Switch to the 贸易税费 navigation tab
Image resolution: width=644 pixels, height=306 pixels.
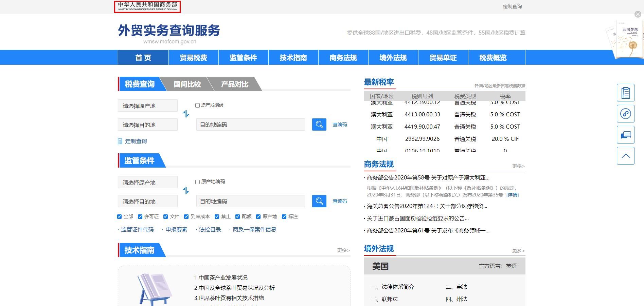193,57
